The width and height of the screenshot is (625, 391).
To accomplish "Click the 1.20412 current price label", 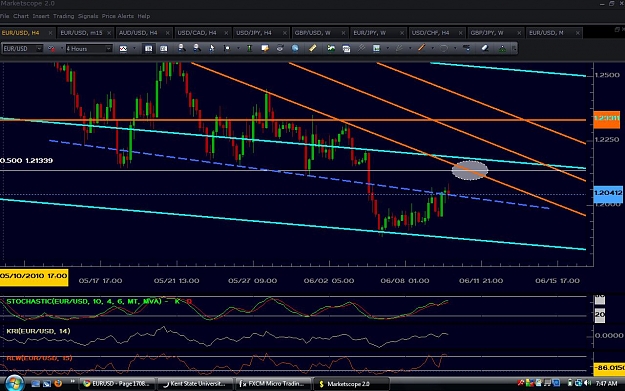I will tap(608, 193).
